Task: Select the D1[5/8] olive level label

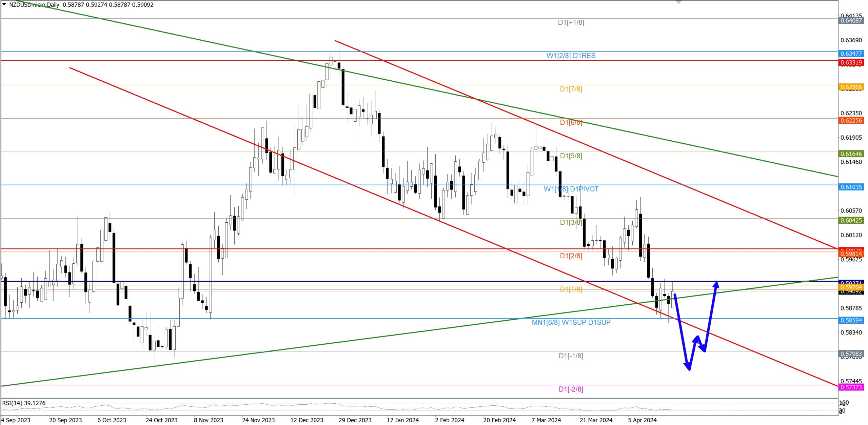Action: (x=571, y=156)
